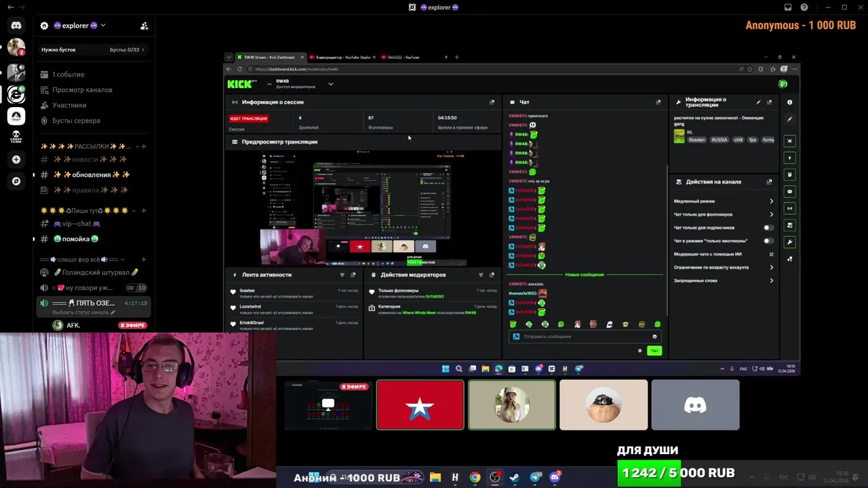Viewport: 868px width, 488px height.
Task: Open the Crazy Team skull server icon
Action: tap(16, 138)
